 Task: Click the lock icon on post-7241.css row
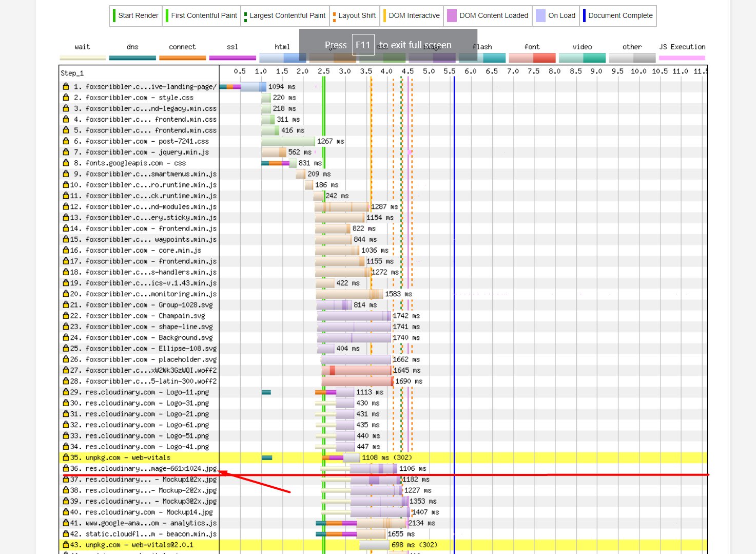click(x=66, y=141)
